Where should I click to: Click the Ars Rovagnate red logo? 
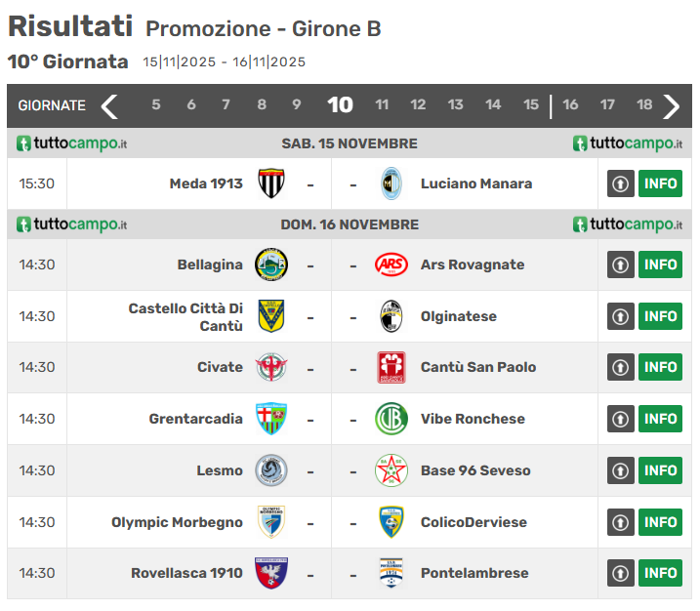coord(391,265)
